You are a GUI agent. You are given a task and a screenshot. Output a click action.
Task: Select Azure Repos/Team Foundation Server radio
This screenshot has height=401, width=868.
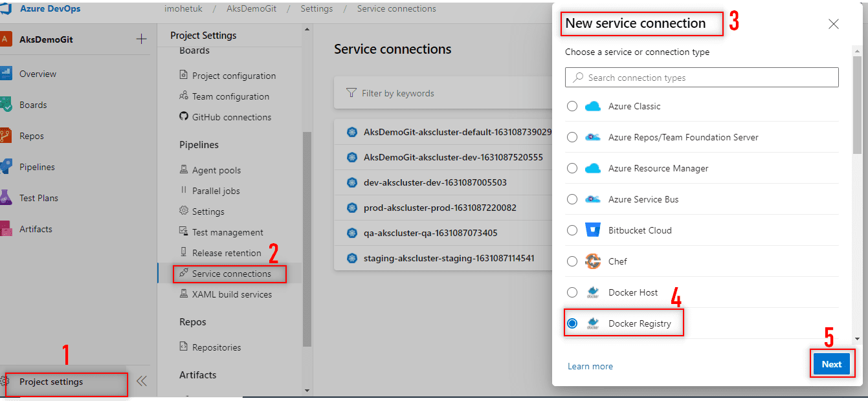(x=572, y=137)
